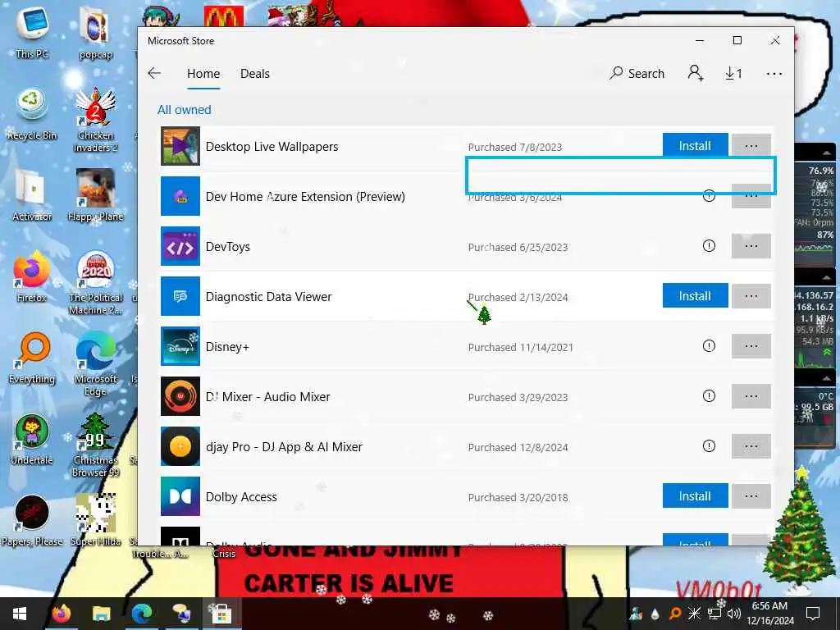The image size is (840, 630).
Task: Open more options for djay Pro
Action: (751, 445)
